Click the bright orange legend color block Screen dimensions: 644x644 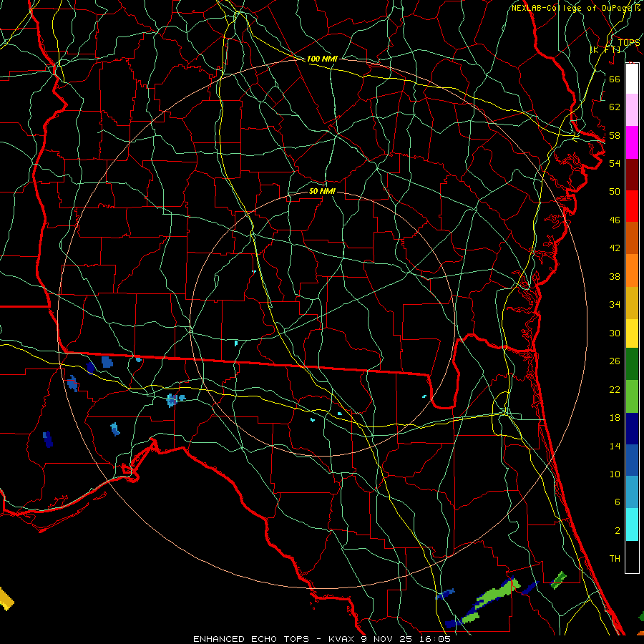632,270
